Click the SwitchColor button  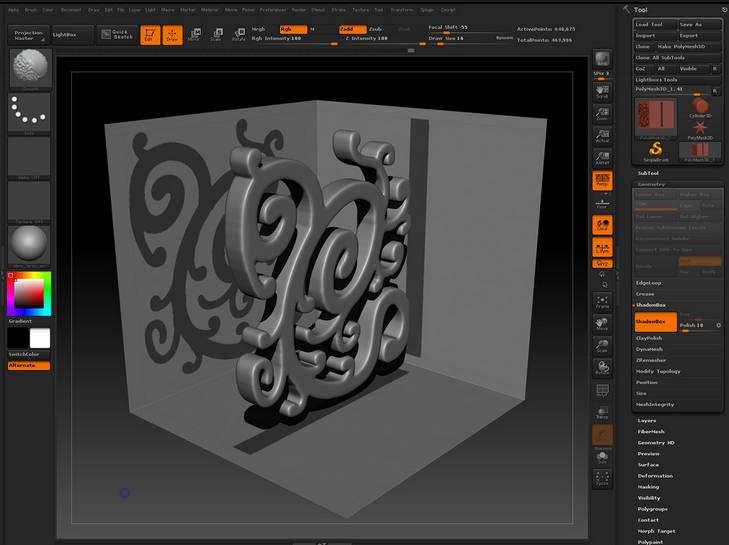pyautogui.click(x=29, y=354)
